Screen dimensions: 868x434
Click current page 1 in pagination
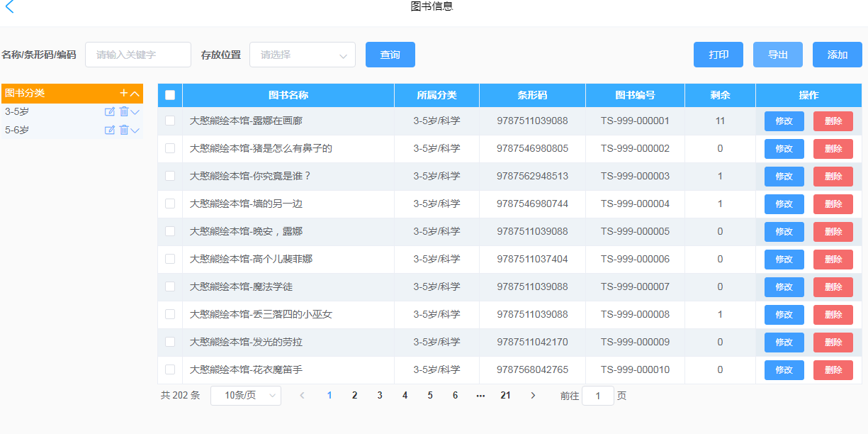point(329,396)
